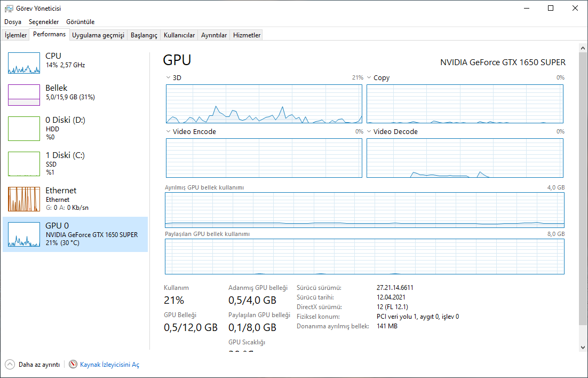This screenshot has height=378, width=588.
Task: Open the Kaynak İzleyicisini Aç link
Action: (109, 365)
